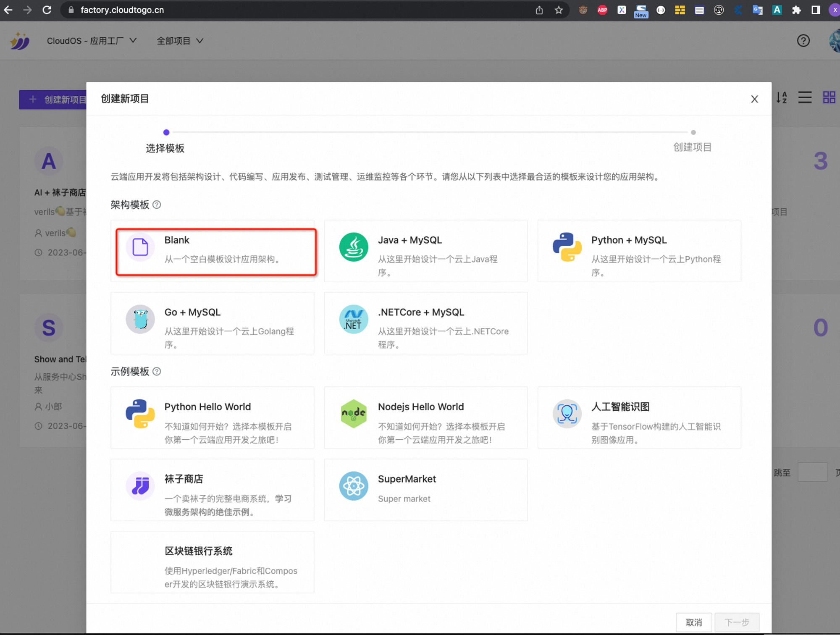Click the 取消 cancel button
The height and width of the screenshot is (635, 840).
point(693,622)
